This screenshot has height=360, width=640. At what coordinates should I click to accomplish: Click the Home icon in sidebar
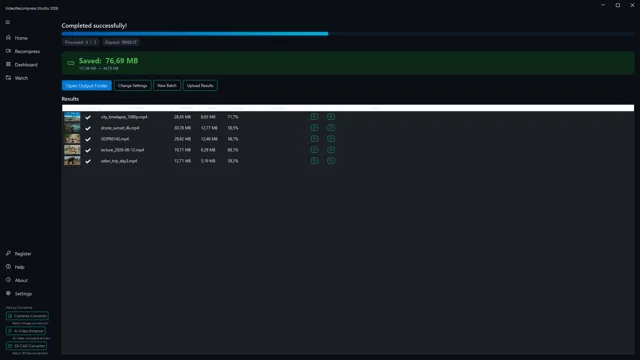click(x=8, y=38)
